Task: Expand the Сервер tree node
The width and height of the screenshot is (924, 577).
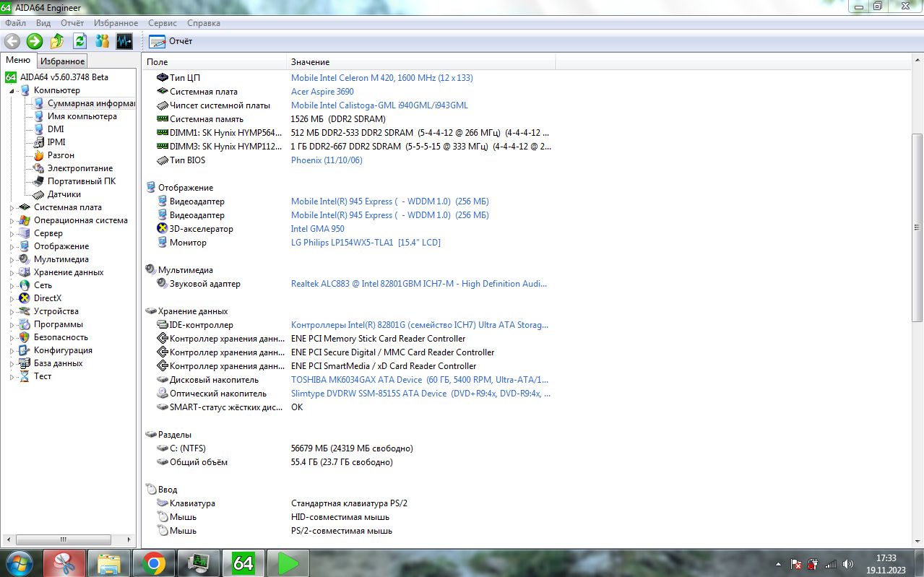Action: tap(12, 233)
